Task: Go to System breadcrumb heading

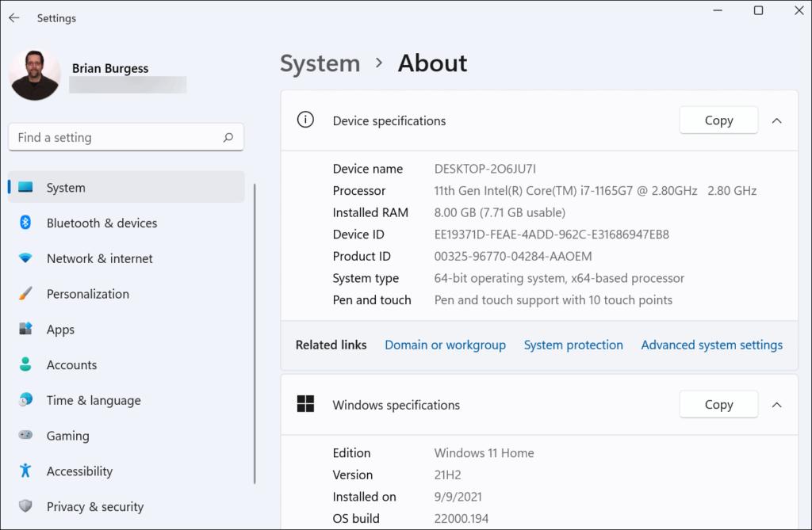Action: [320, 63]
